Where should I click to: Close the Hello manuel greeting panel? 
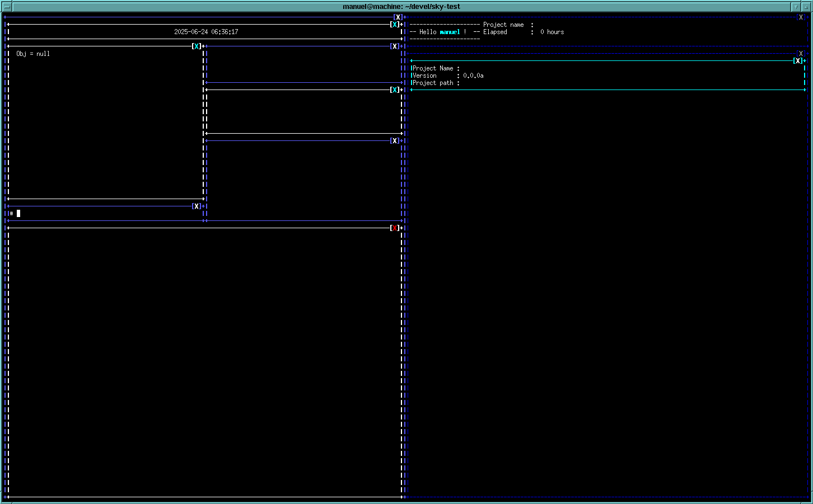(801, 17)
